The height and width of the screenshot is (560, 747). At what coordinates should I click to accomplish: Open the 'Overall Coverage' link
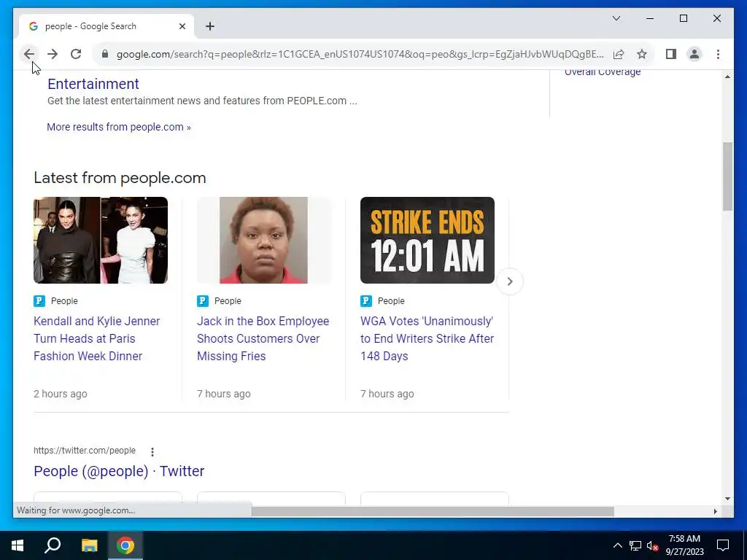[603, 72]
